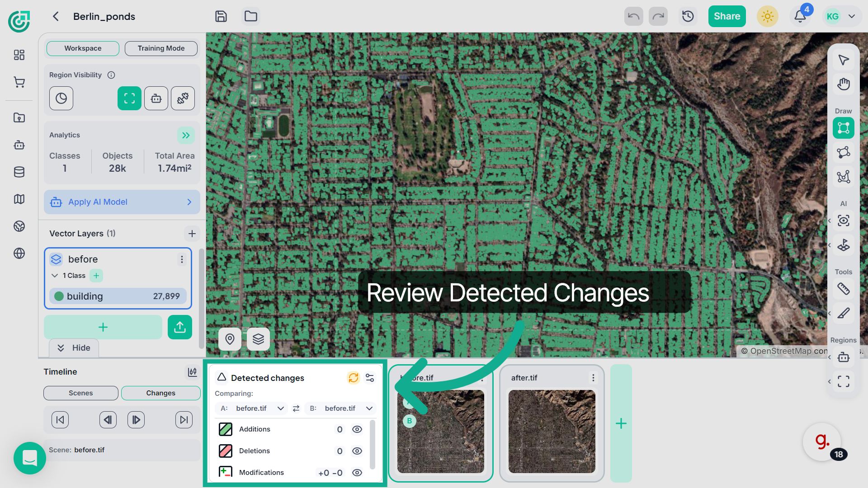Open the folder icon in top bar
The width and height of the screenshot is (868, 488).
[251, 16]
